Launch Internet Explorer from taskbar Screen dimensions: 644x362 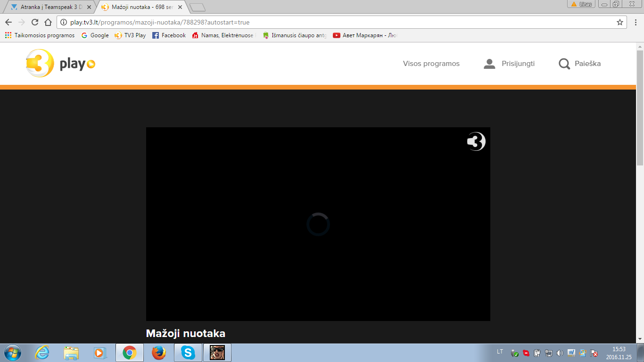pyautogui.click(x=42, y=353)
